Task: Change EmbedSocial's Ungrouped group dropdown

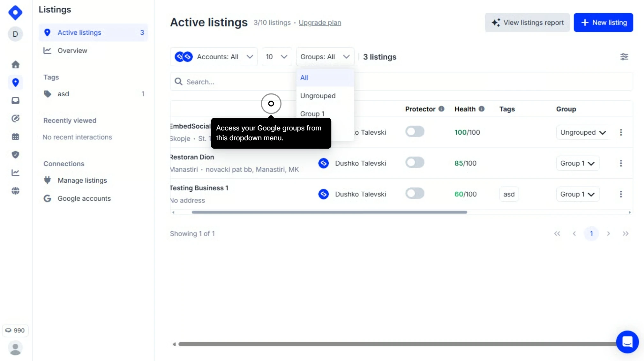Action: 583,132
